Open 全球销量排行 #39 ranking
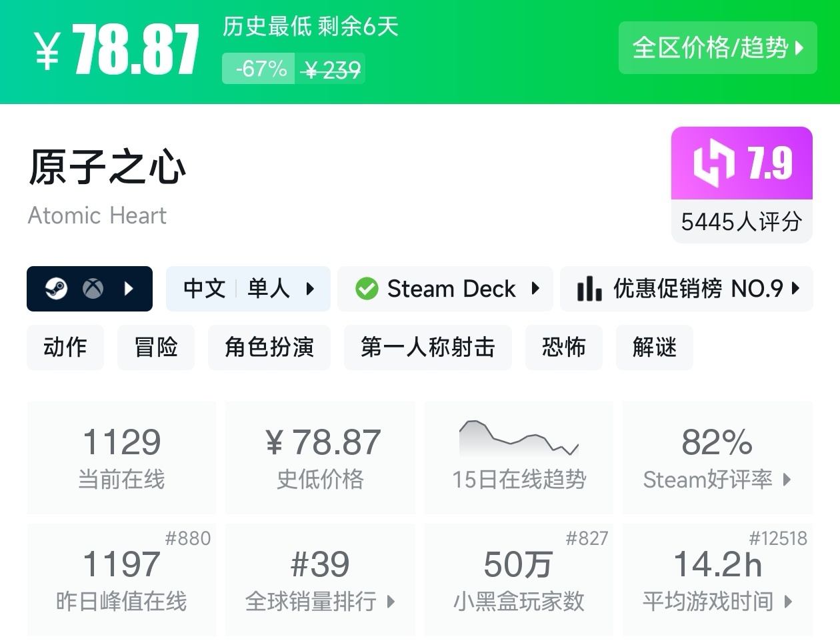This screenshot has height=643, width=840. (x=320, y=580)
